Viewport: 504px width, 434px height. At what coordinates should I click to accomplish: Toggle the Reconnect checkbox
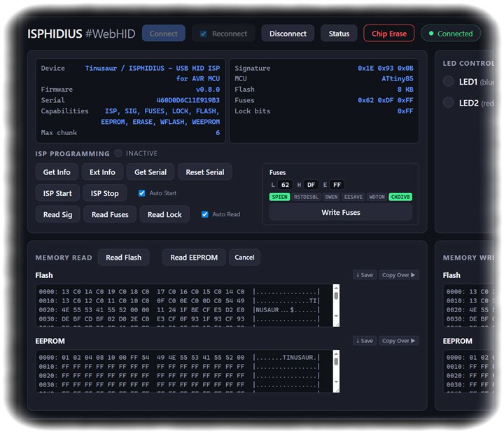(x=203, y=34)
